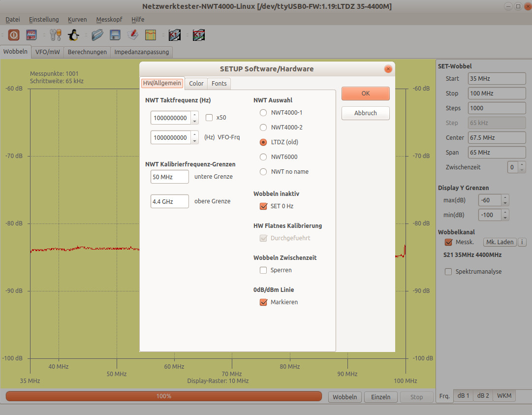Open the wrench and screwdriver setup icon
The width and height of the screenshot is (532, 415).
(56, 35)
